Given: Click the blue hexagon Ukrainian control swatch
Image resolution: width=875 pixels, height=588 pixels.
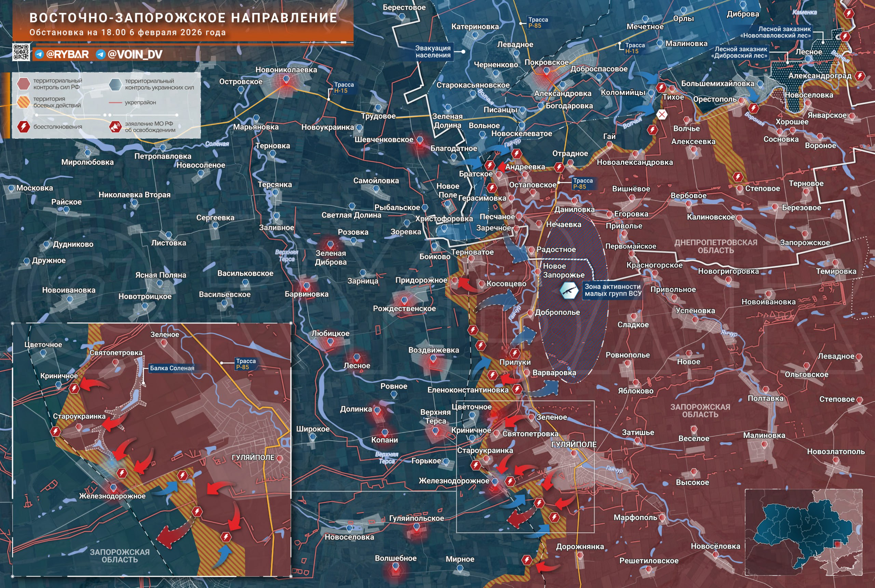Looking at the screenshot, I should tap(116, 84).
